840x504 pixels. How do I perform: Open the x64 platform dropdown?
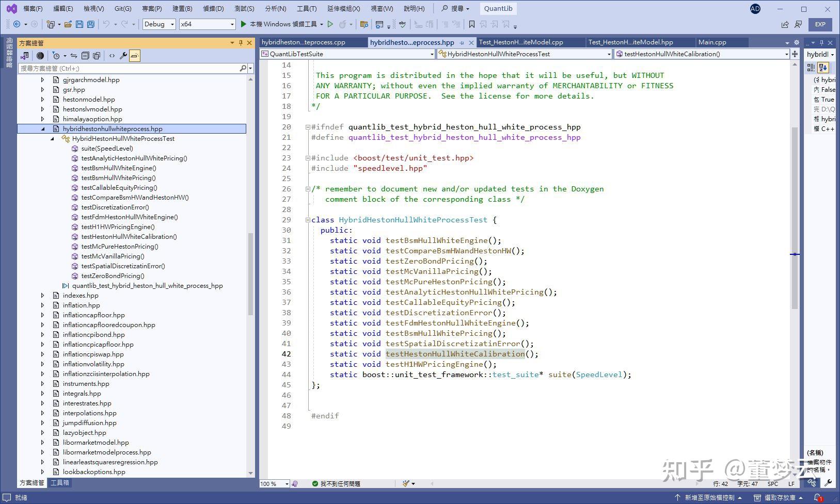pos(207,24)
